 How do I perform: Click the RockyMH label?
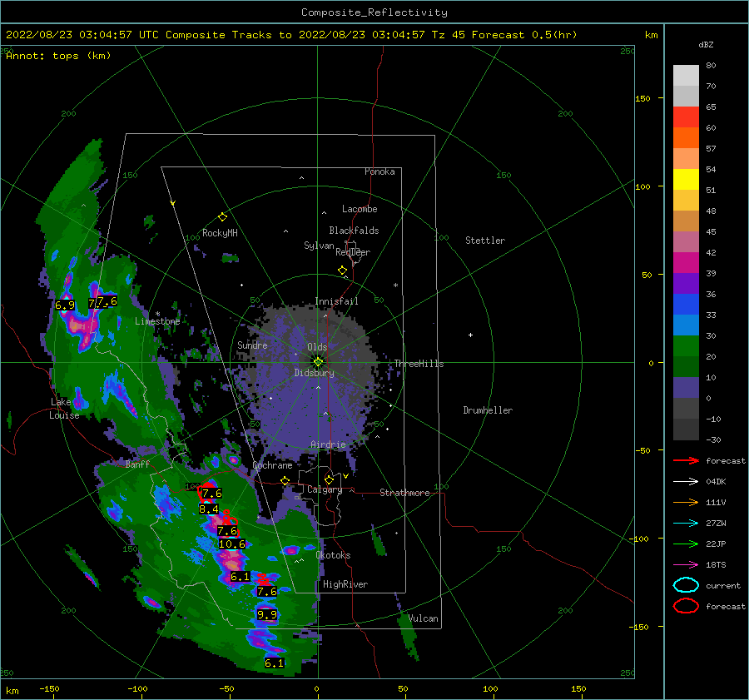(220, 233)
